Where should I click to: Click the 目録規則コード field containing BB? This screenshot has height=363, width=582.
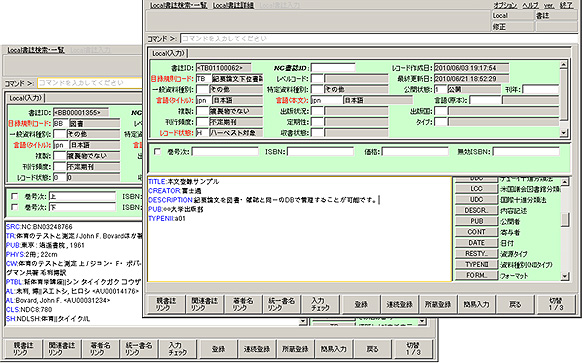pyautogui.click(x=61, y=123)
